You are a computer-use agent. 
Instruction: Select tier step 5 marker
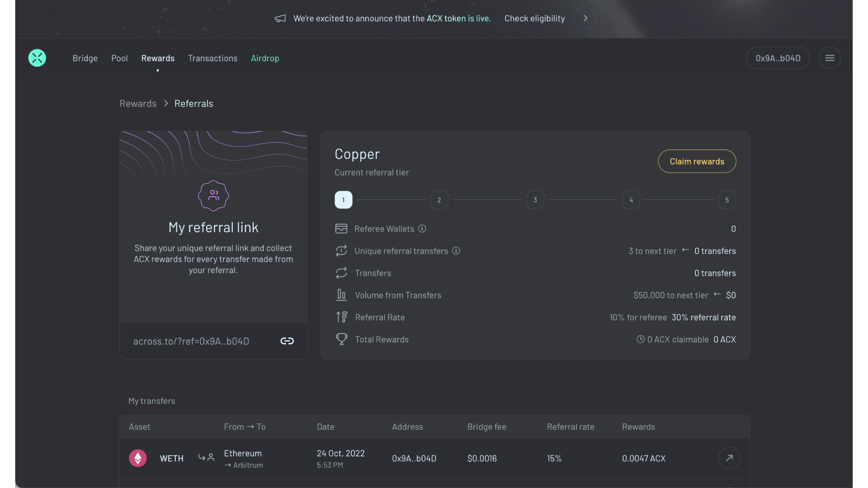coord(727,200)
